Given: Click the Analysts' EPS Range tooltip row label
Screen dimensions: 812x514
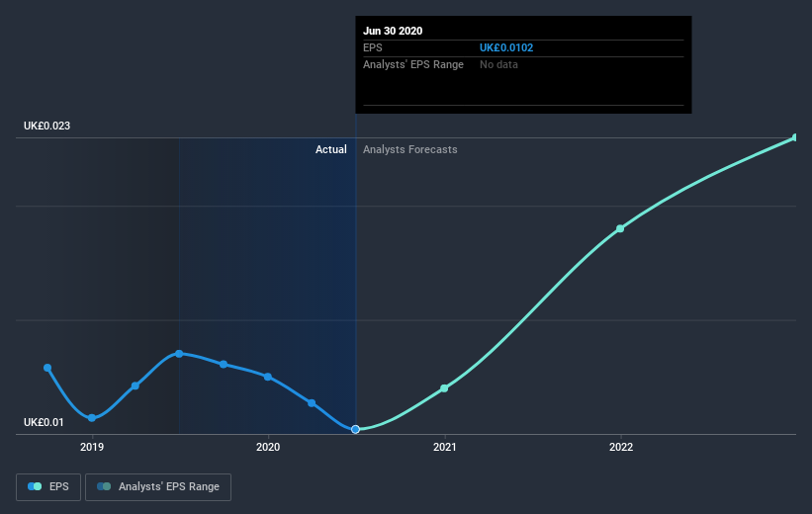Looking at the screenshot, I should (413, 64).
